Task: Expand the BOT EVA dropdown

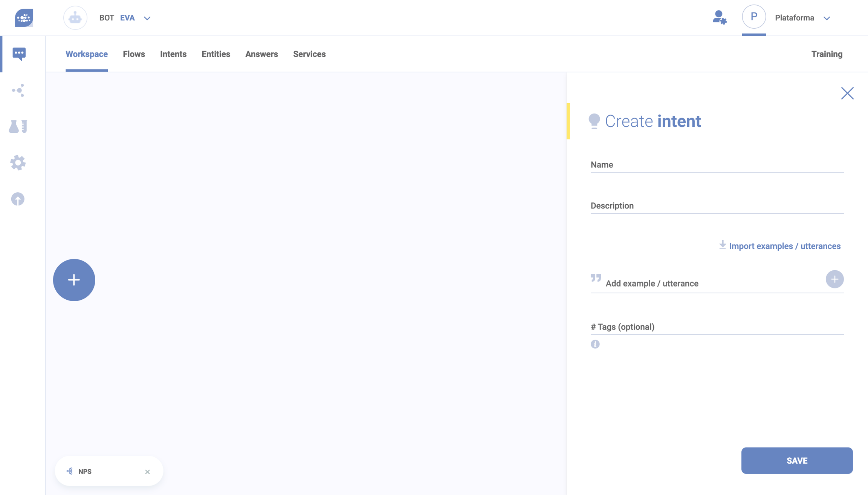Action: [147, 18]
